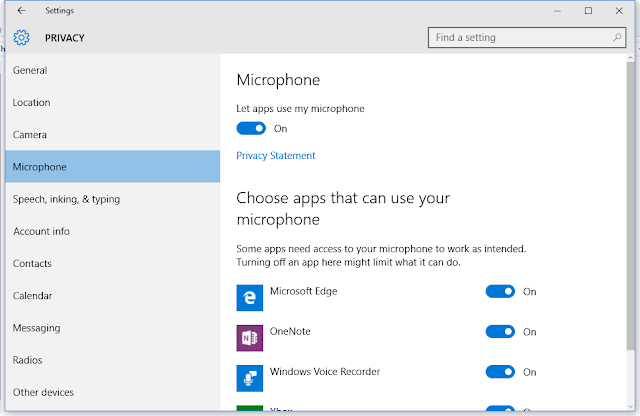Open the General privacy section

pyautogui.click(x=30, y=70)
